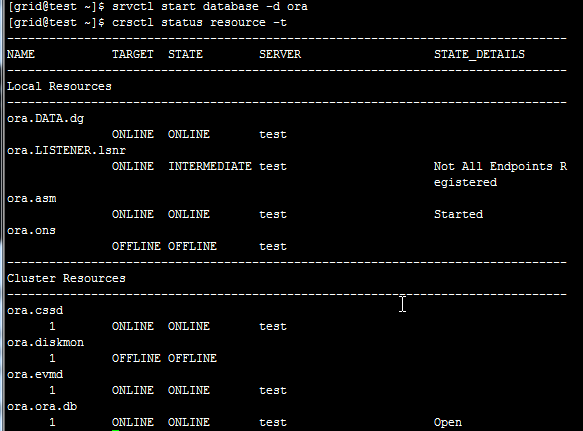Viewport: 583px width, 431px height.
Task: Click the SERVER column header
Action: [x=280, y=54]
